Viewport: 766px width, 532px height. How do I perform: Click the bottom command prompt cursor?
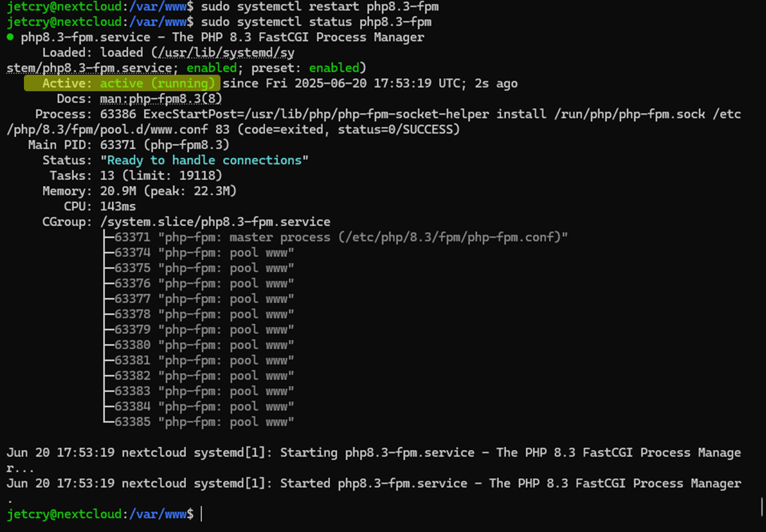201,514
